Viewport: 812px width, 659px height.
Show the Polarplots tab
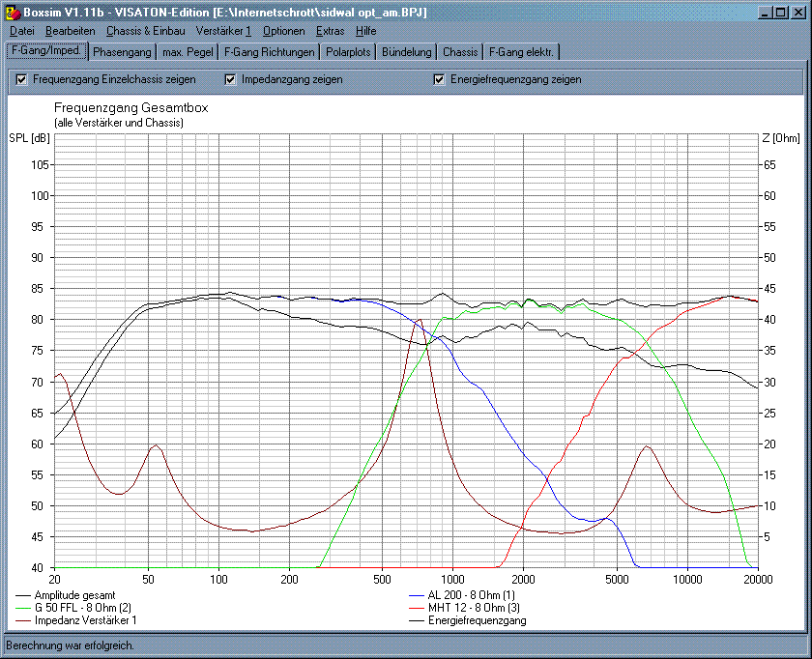point(349,52)
